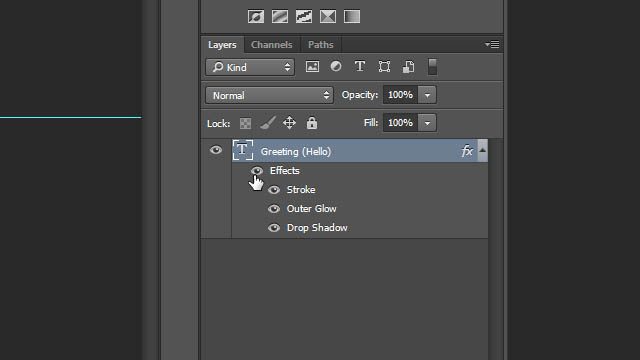Click the Stroke effect label
The width and height of the screenshot is (640, 360).
pyautogui.click(x=301, y=190)
